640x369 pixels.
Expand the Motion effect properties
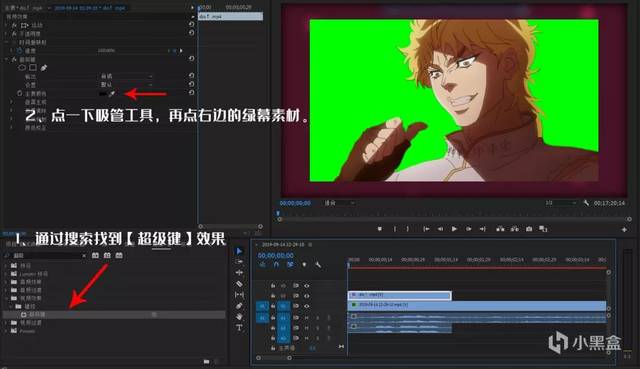coord(6,25)
